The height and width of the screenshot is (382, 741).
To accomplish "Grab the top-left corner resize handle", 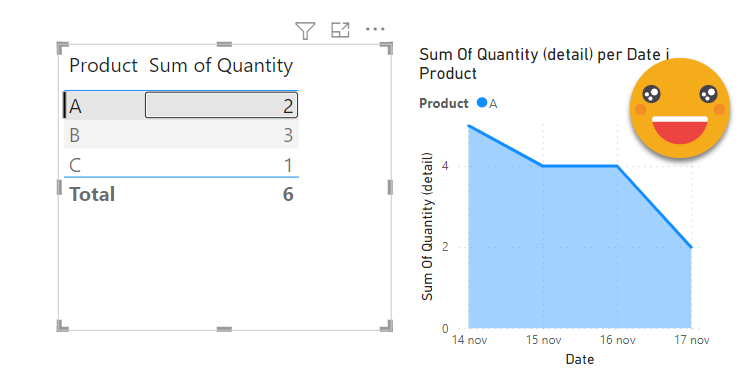I will click(62, 48).
